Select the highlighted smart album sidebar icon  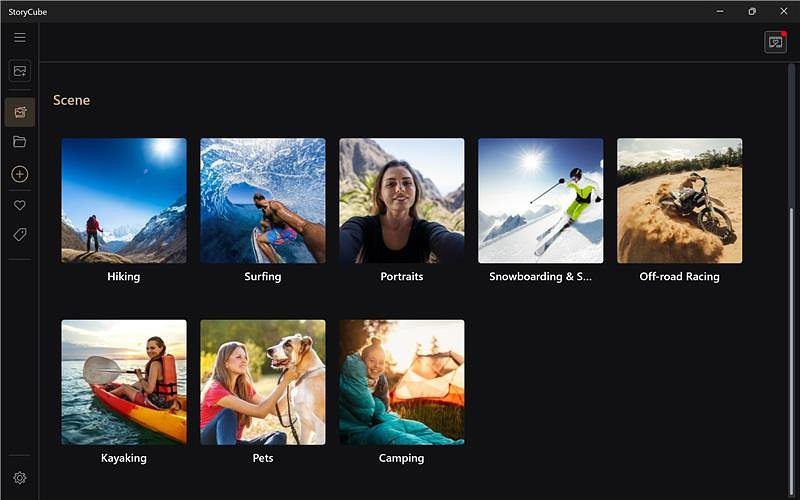pos(20,112)
